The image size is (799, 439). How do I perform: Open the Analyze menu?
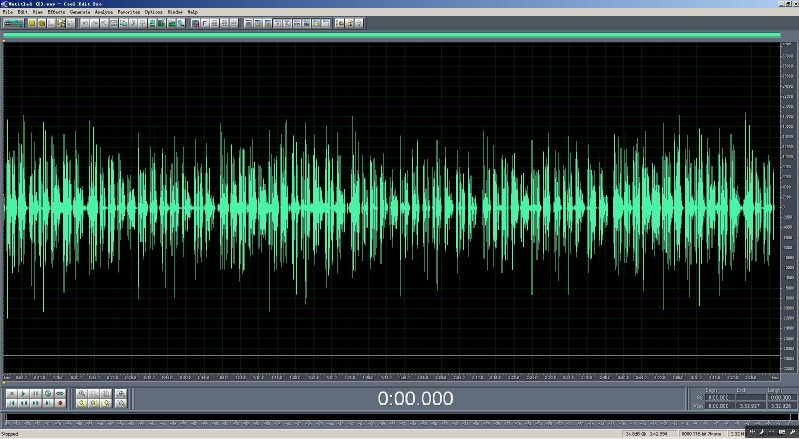point(104,12)
